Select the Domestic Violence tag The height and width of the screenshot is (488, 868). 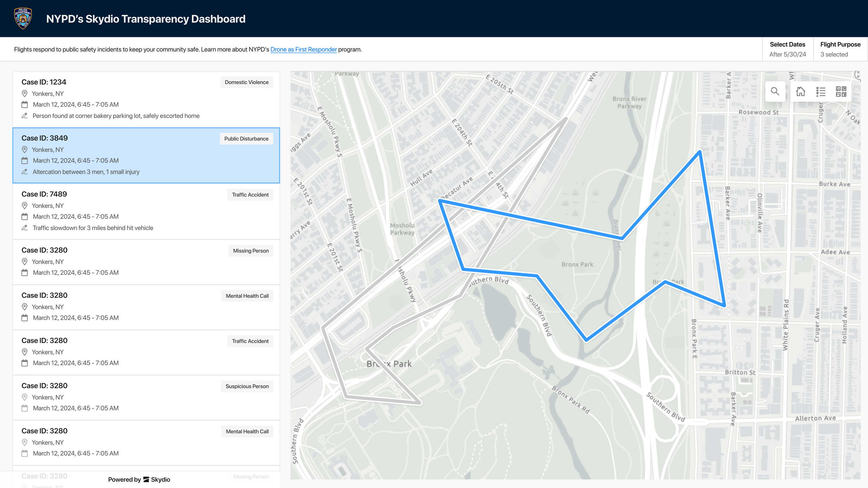246,82
